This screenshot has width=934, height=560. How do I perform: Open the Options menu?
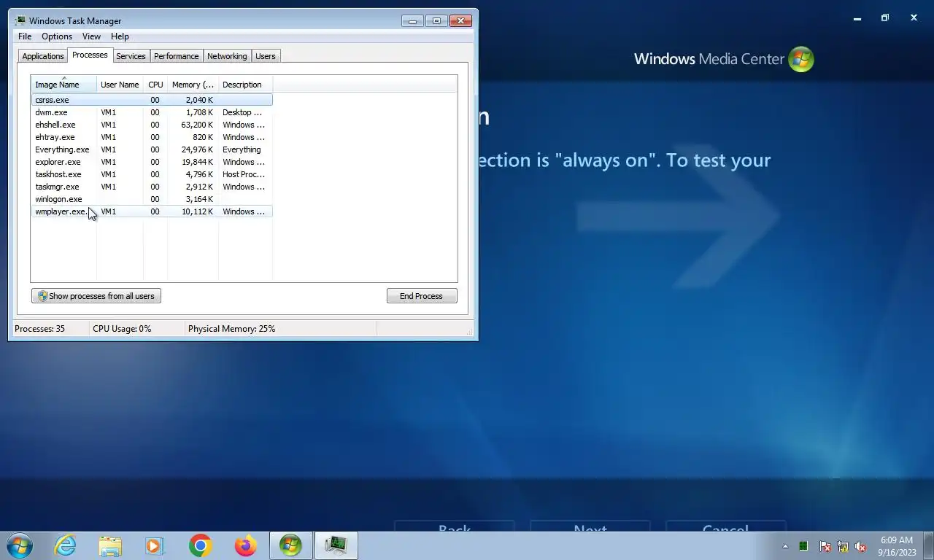pyautogui.click(x=57, y=36)
